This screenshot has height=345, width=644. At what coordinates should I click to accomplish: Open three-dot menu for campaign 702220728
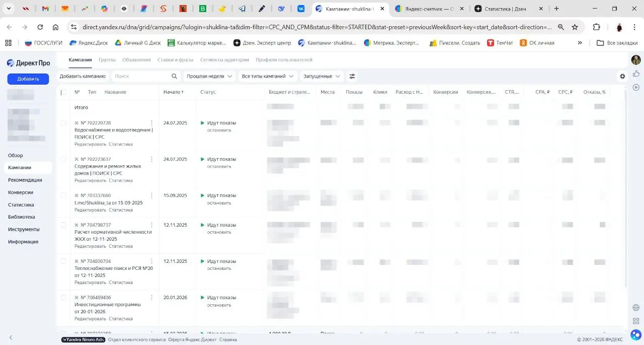tap(151, 123)
